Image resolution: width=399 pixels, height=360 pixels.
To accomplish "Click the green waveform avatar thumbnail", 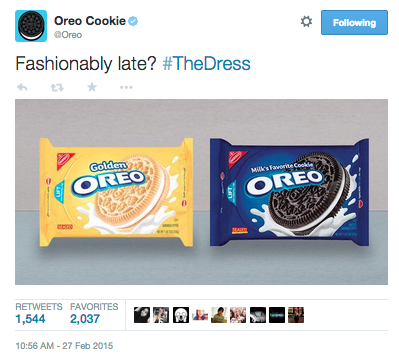I will pos(277,315).
